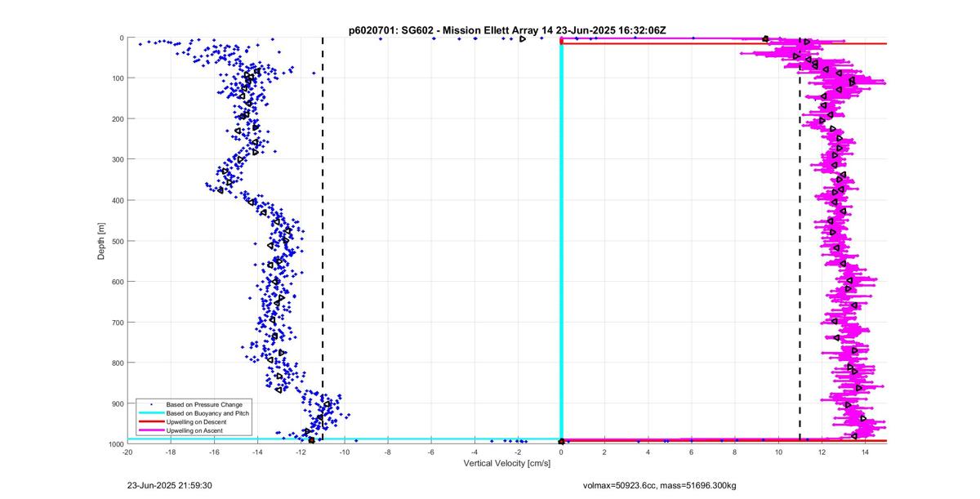Image resolution: width=980 pixels, height=499 pixels.
Task: Click the '23-Jun-2025 21:59:30' timestamp below the plot
Action: 170,485
